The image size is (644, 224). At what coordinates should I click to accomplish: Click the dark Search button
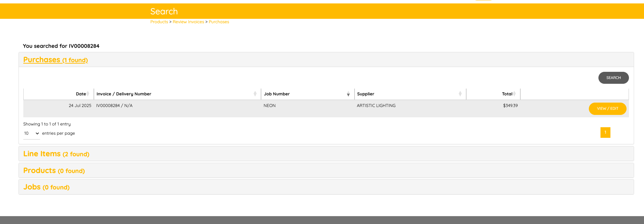pos(614,78)
